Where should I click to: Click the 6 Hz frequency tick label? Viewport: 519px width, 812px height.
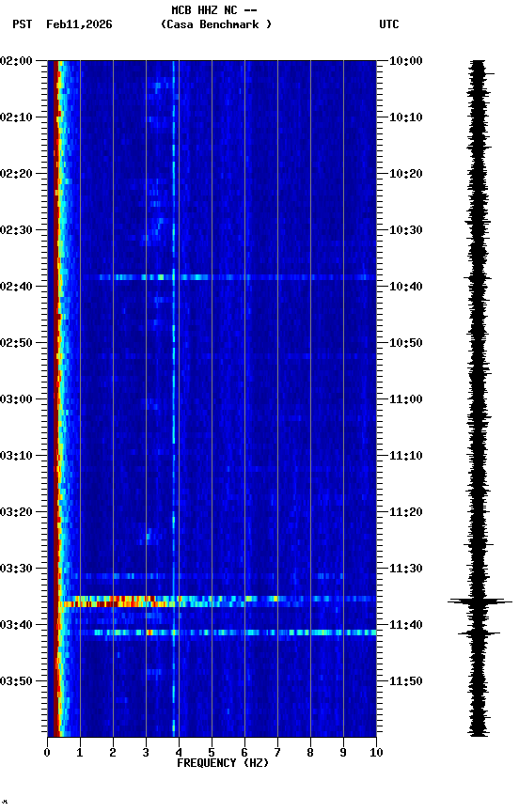(x=244, y=753)
